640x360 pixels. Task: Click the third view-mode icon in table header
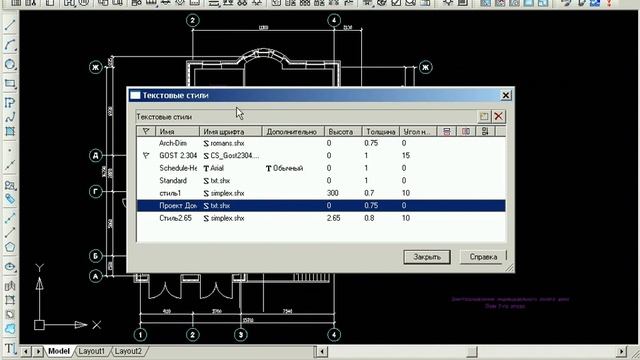[485, 131]
